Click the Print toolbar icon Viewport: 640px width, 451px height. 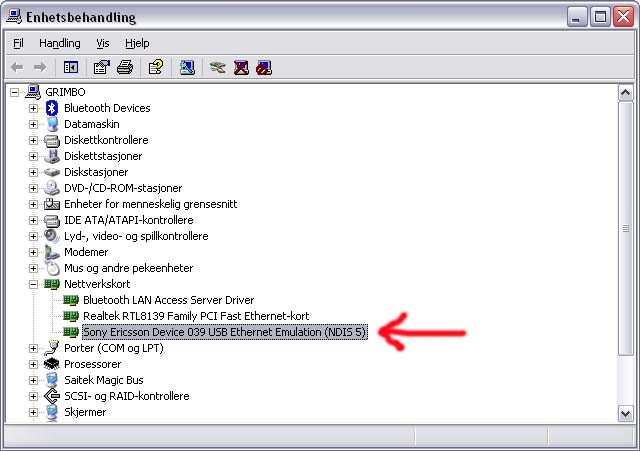[125, 67]
